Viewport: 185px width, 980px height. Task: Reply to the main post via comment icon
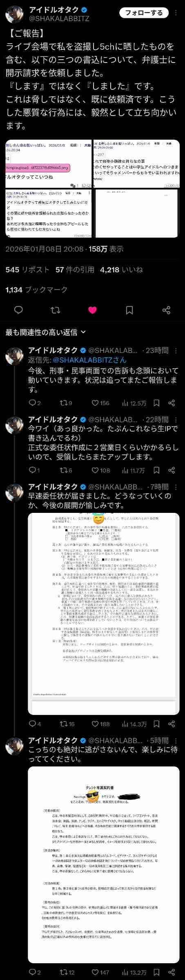(x=18, y=310)
